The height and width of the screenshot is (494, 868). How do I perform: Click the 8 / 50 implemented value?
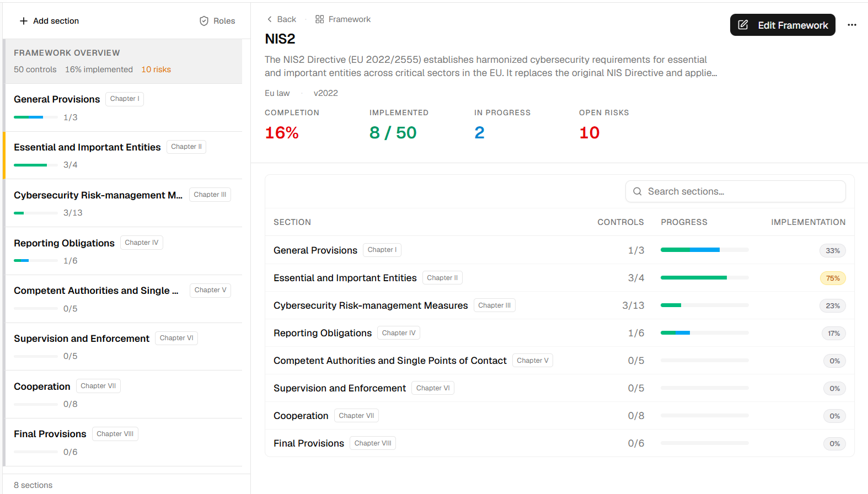point(393,133)
